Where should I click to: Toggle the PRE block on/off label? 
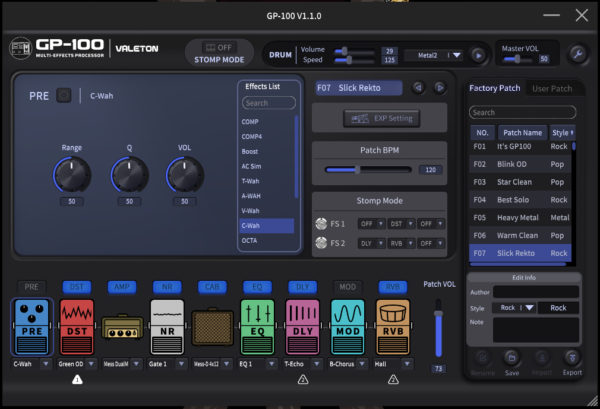32,287
